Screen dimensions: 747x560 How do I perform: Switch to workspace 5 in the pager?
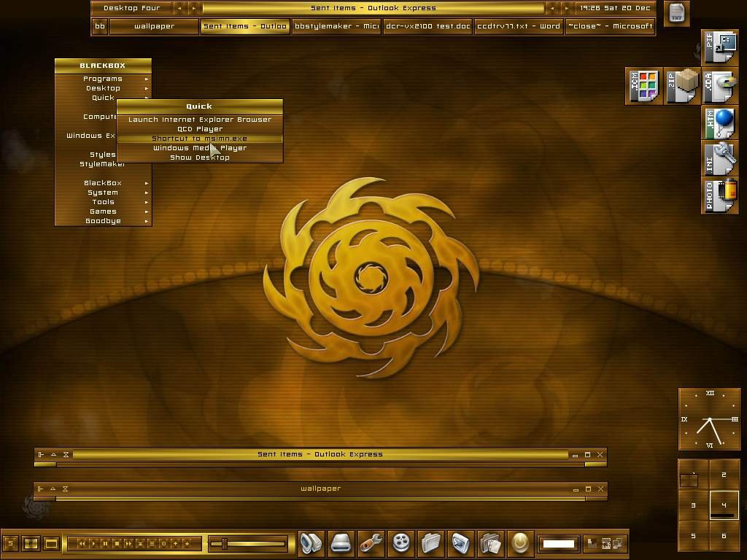(x=694, y=536)
